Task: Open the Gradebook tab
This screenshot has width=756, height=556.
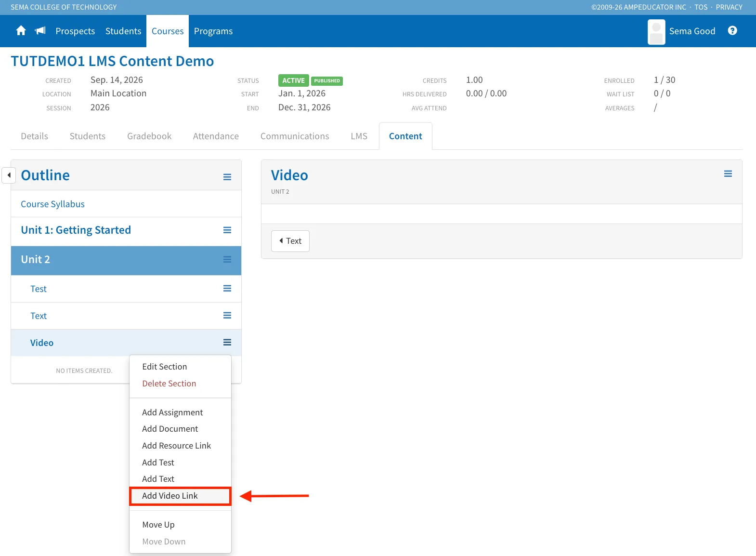Action: (x=149, y=136)
